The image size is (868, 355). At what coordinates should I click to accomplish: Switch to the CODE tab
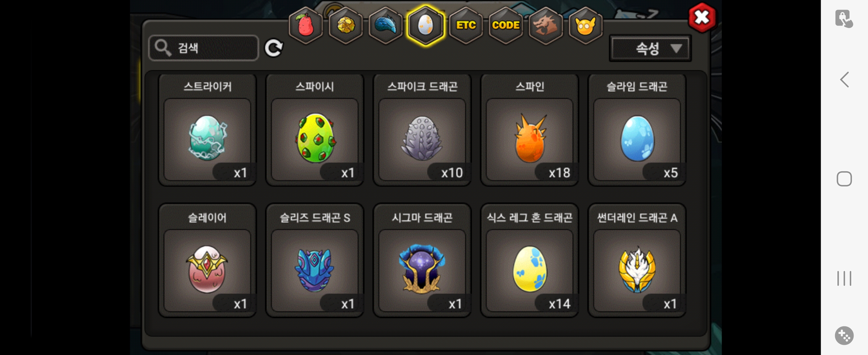click(x=505, y=26)
